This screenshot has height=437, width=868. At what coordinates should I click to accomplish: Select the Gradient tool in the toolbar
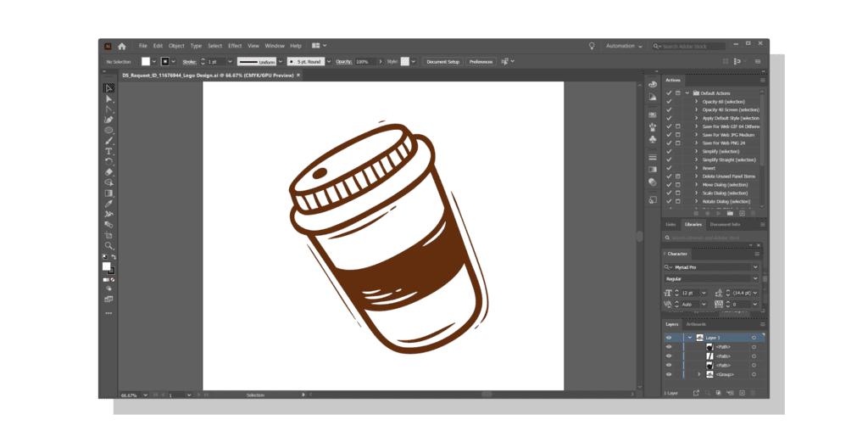click(108, 193)
